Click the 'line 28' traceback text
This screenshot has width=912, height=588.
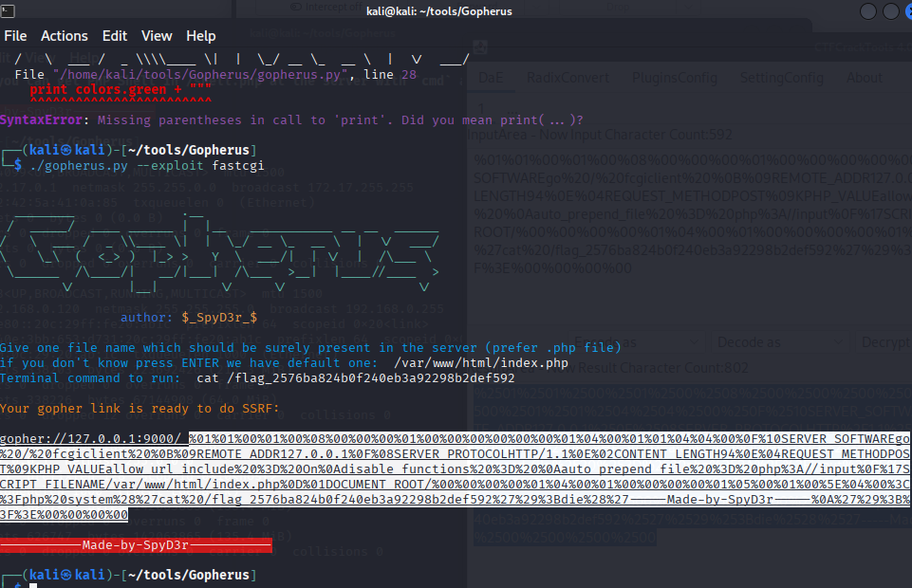390,74
